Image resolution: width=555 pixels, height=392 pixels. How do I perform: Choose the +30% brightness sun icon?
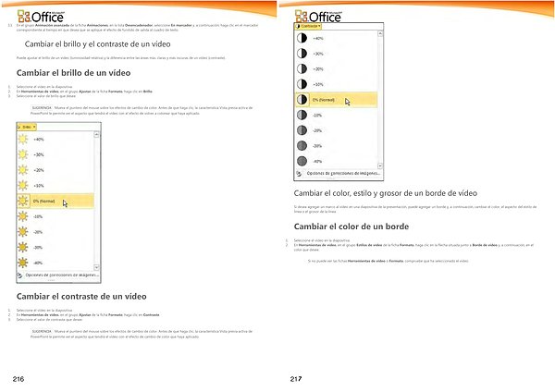(x=23, y=154)
